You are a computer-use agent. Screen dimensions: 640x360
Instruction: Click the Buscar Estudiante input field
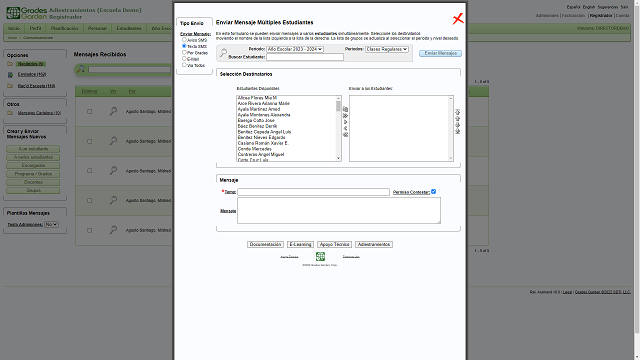tap(305, 57)
